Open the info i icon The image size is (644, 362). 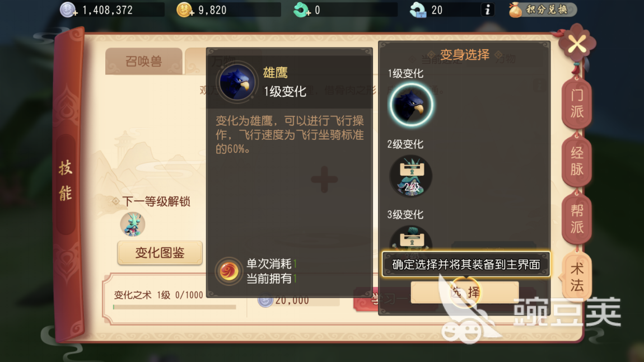(x=488, y=10)
